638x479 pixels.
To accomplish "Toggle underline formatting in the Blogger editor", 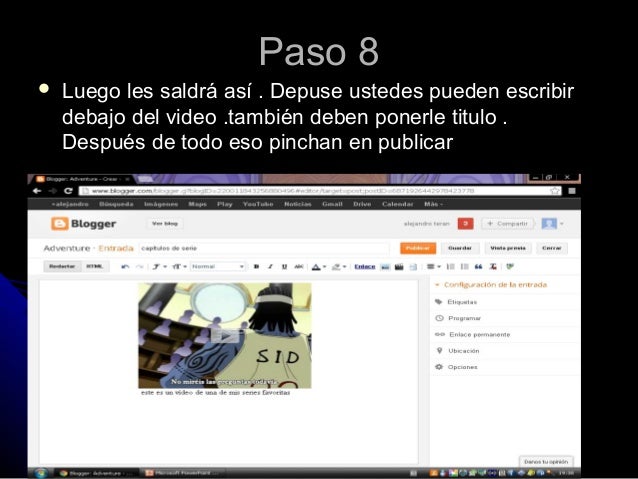I will (284, 267).
